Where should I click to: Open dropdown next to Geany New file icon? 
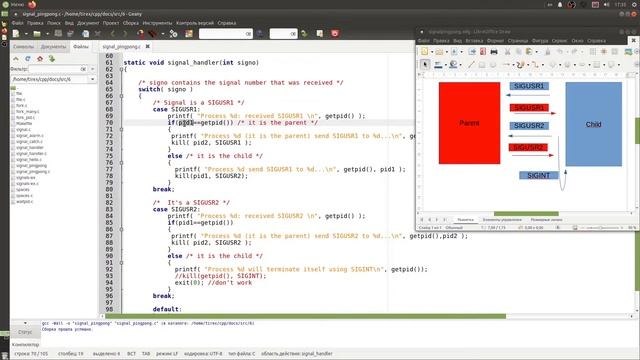(26, 34)
